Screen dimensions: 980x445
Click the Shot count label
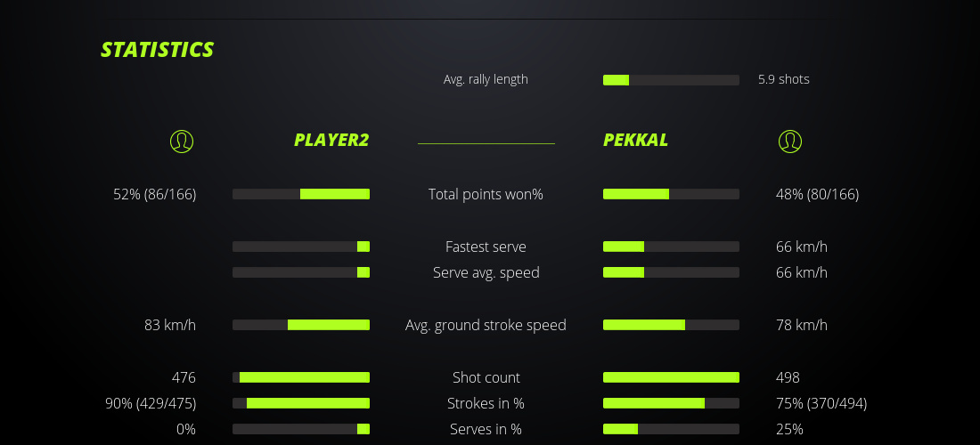pyautogui.click(x=486, y=377)
